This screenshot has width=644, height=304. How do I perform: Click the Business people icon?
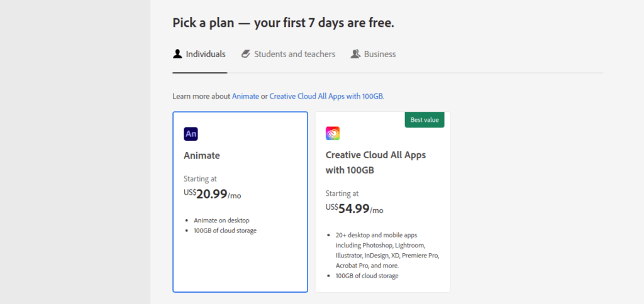pyautogui.click(x=355, y=54)
